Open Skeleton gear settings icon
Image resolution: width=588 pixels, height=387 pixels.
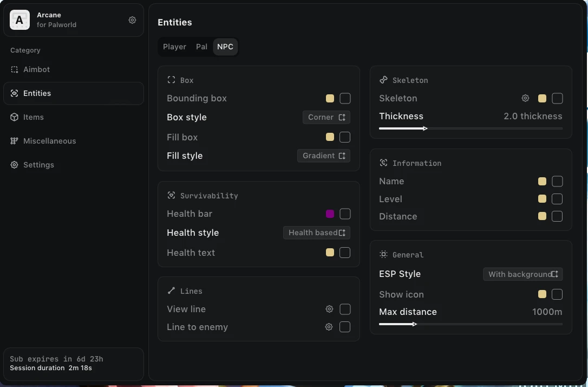[x=525, y=98]
